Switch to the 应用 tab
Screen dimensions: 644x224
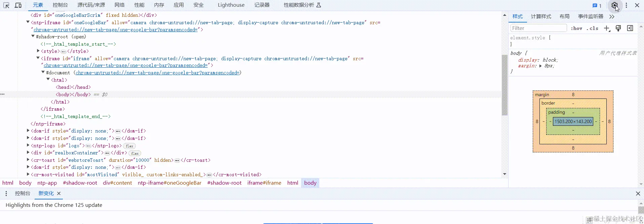pyautogui.click(x=179, y=5)
